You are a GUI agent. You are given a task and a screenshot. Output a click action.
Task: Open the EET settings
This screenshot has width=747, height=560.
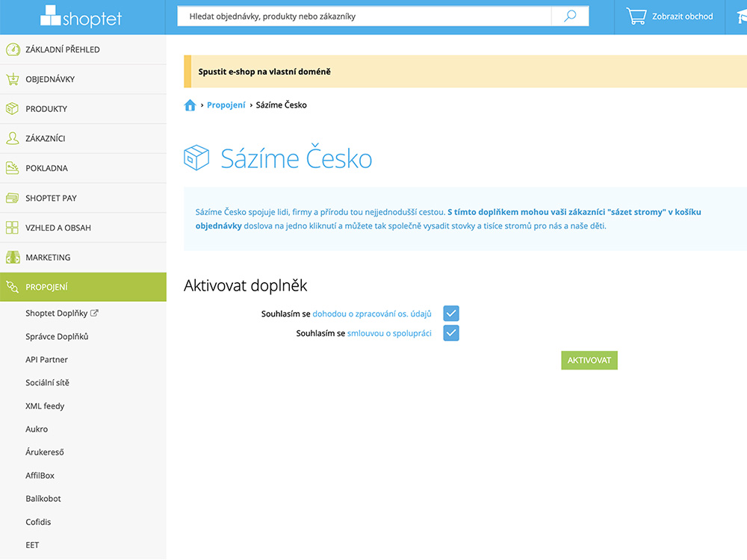[x=32, y=545]
